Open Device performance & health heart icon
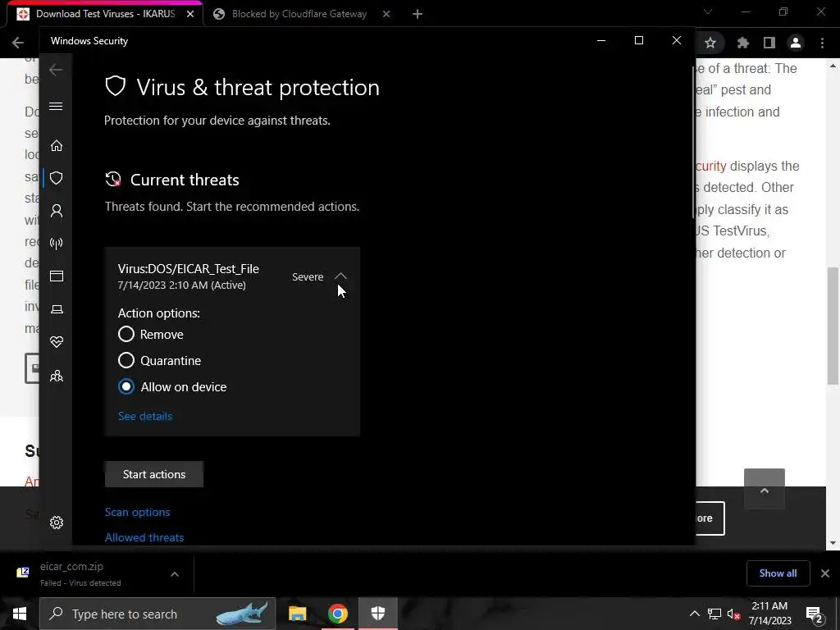This screenshot has height=630, width=840. 57,342
